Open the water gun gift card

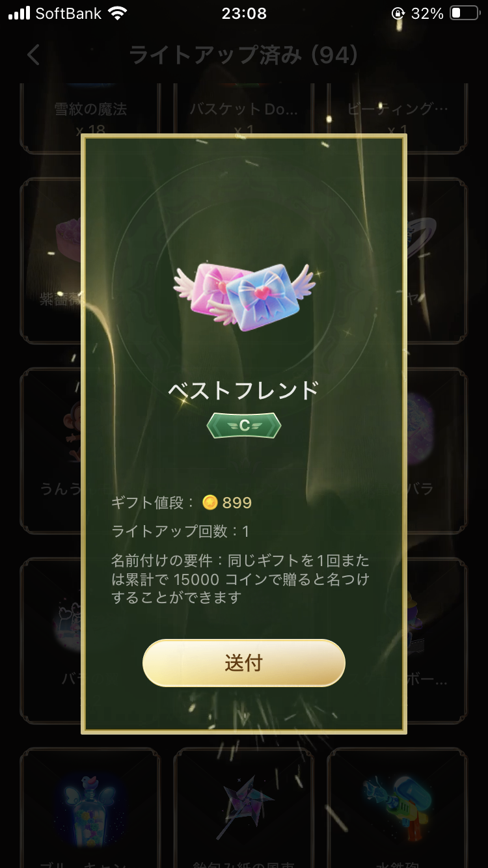coord(398,807)
